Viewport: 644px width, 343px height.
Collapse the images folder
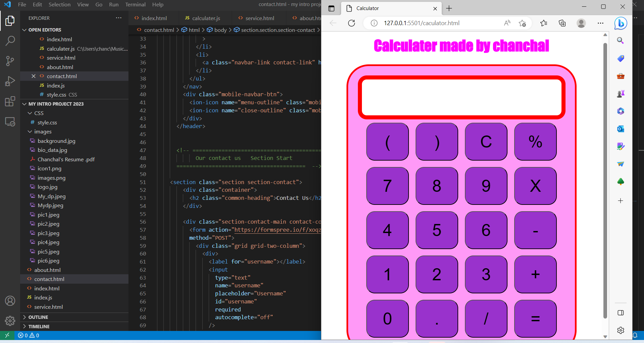[x=43, y=132]
